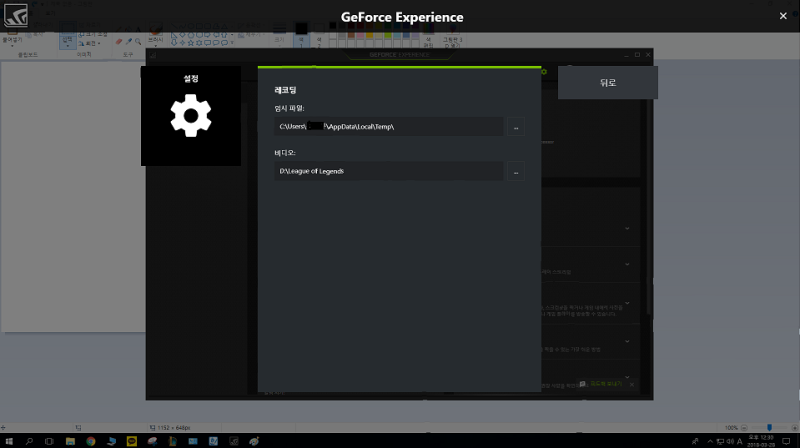Open the 설정 gear tile

click(191, 116)
